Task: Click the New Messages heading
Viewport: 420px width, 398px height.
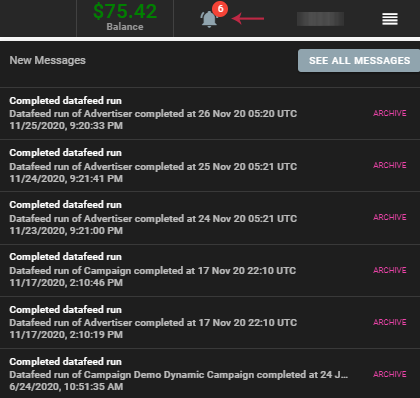Action: [47, 60]
